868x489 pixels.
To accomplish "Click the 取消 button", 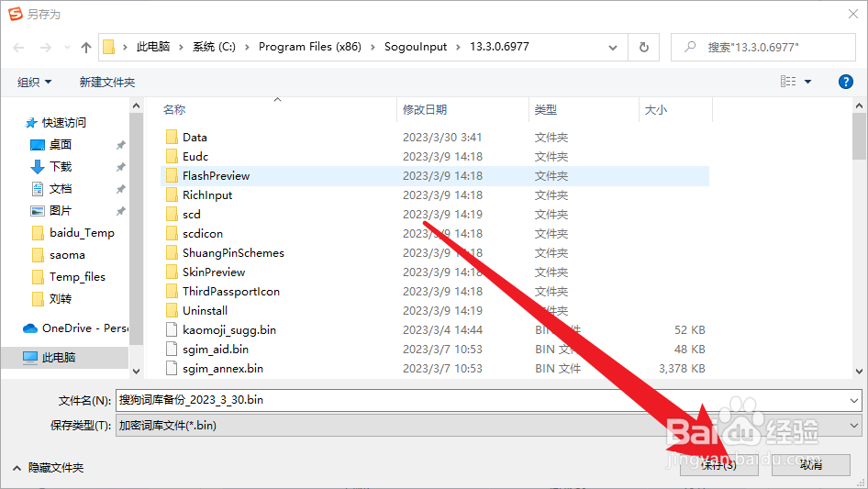I will pyautogui.click(x=811, y=464).
